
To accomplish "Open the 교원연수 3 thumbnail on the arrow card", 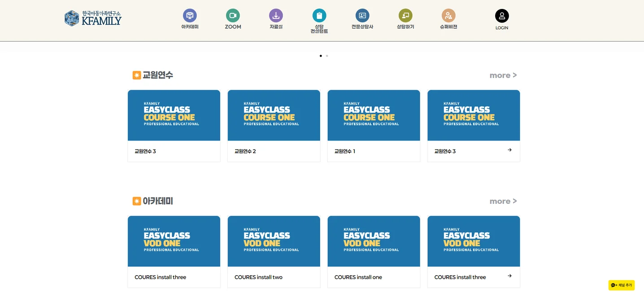I will (x=474, y=115).
